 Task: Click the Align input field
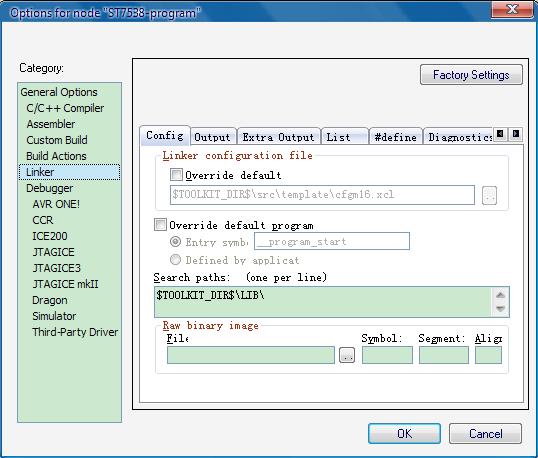pos(488,355)
